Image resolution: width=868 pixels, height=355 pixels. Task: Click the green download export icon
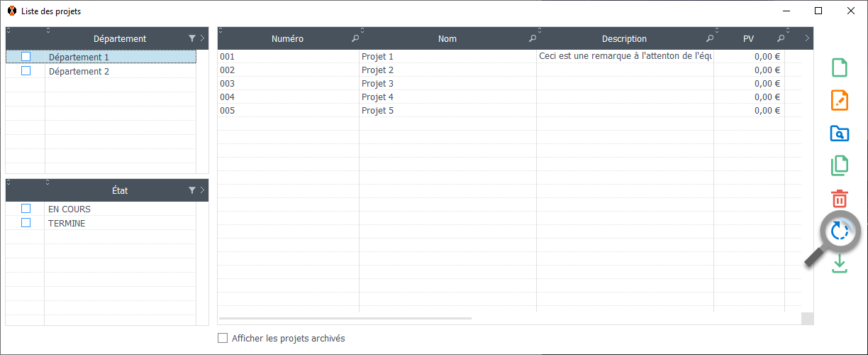839,263
